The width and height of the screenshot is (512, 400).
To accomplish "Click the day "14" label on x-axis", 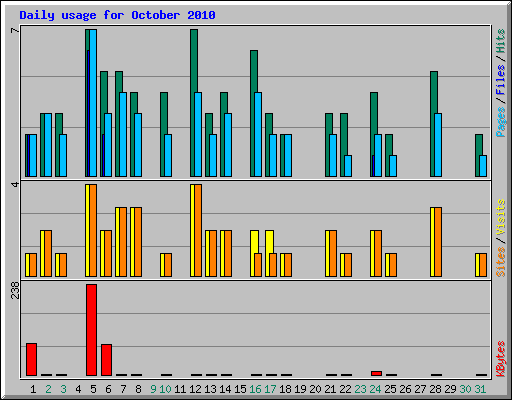I will point(225,389).
